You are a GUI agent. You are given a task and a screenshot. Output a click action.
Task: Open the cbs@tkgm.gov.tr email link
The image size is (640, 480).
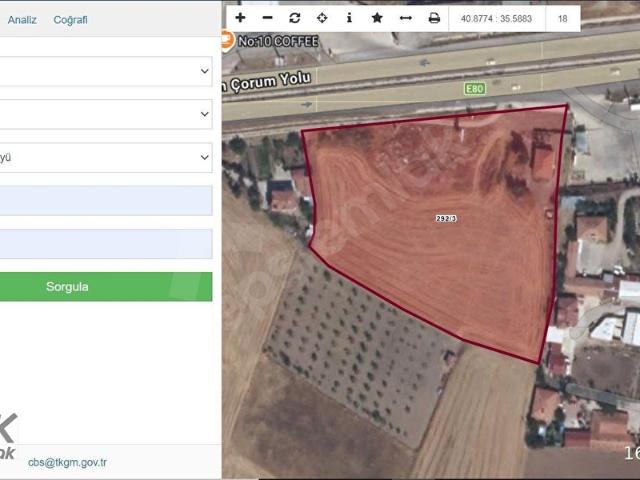pos(67,462)
